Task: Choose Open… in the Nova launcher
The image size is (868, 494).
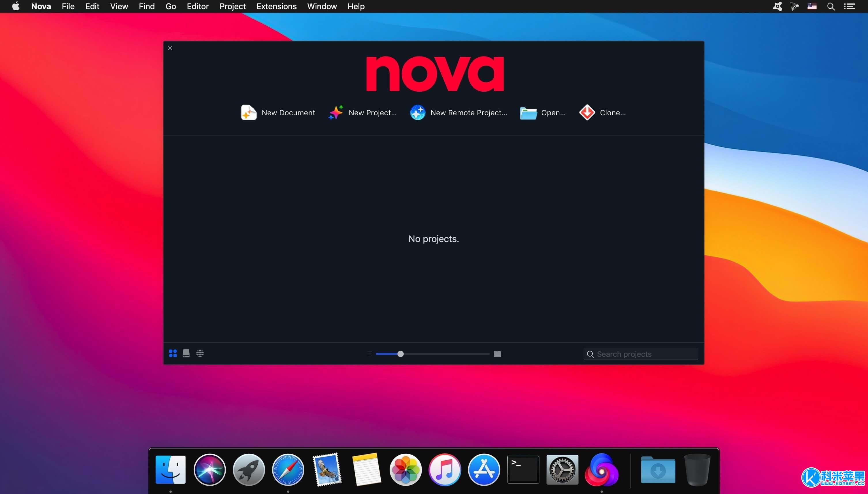Action: tap(543, 113)
